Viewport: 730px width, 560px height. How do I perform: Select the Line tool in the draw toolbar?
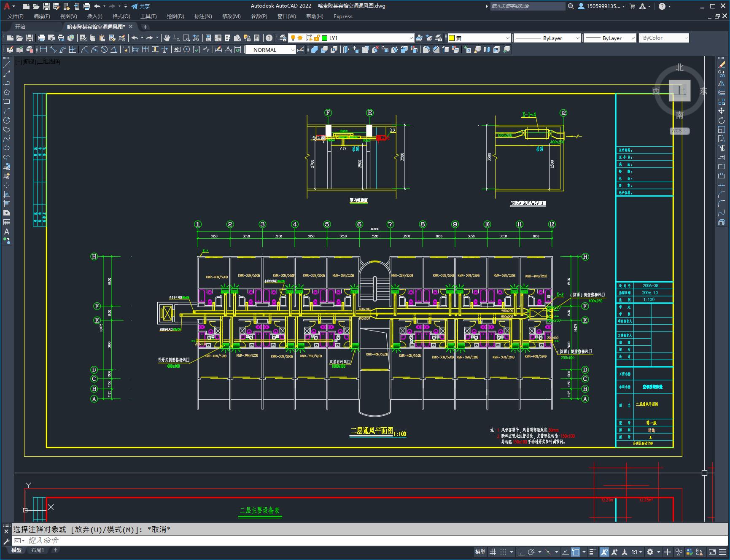pyautogui.click(x=7, y=65)
